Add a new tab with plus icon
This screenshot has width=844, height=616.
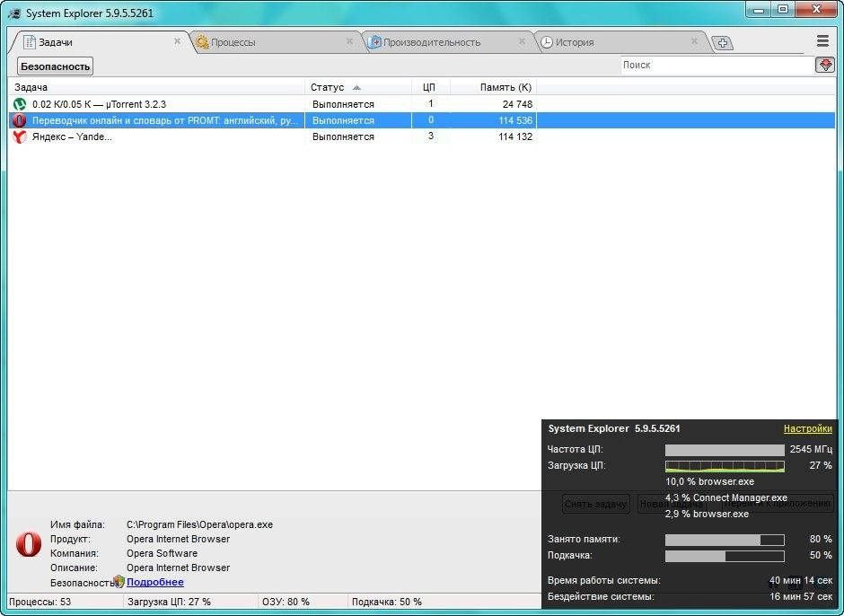click(x=723, y=44)
